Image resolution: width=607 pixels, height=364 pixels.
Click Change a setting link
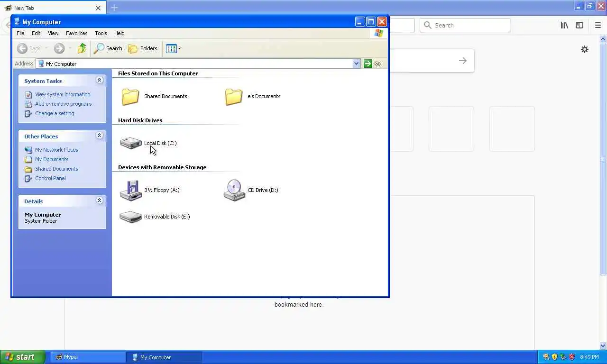point(55,113)
